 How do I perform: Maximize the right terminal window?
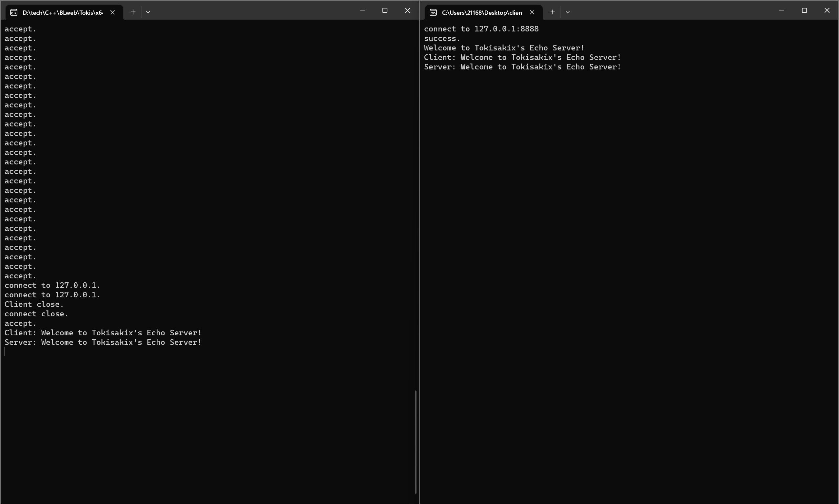[804, 10]
